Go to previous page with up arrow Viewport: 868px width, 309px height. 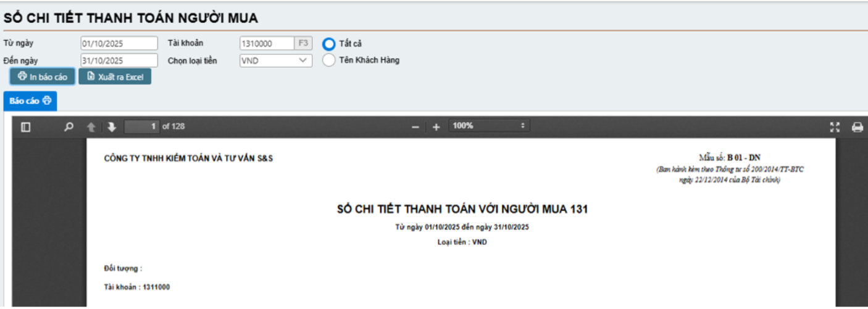pyautogui.click(x=91, y=127)
